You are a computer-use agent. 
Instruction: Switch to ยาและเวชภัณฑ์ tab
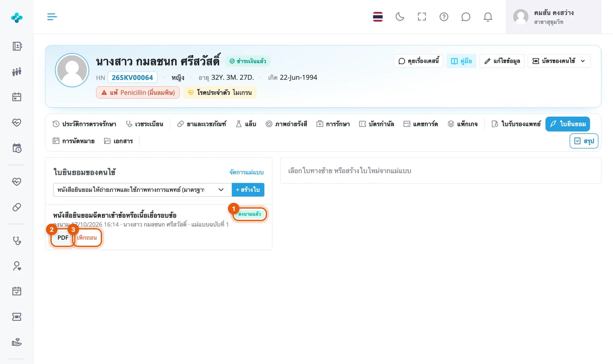click(x=202, y=124)
